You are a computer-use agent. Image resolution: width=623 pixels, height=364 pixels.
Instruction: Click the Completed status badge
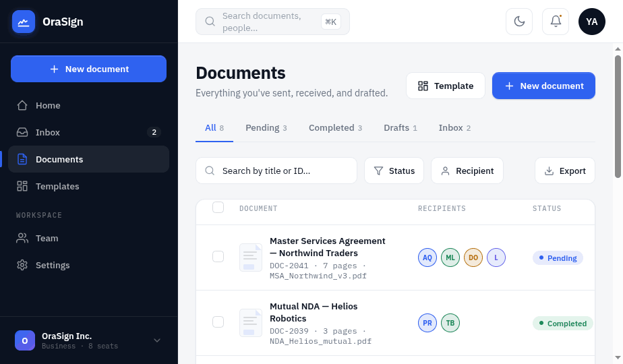pyautogui.click(x=562, y=324)
